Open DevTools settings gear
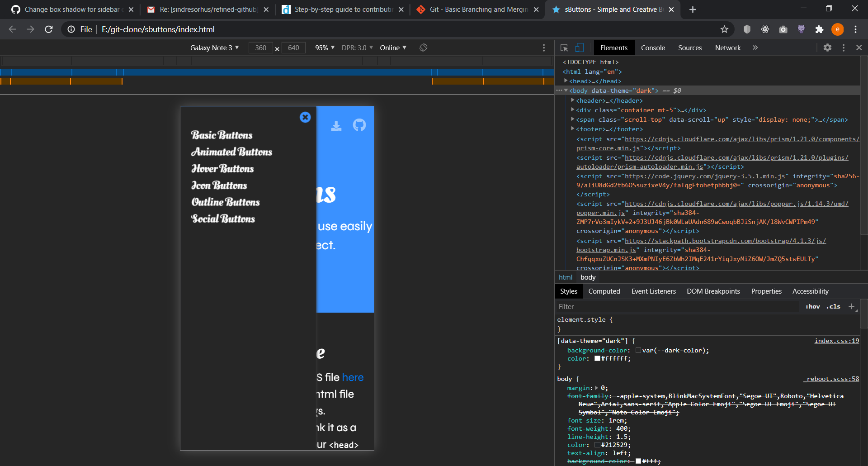The height and width of the screenshot is (466, 868). (827, 48)
